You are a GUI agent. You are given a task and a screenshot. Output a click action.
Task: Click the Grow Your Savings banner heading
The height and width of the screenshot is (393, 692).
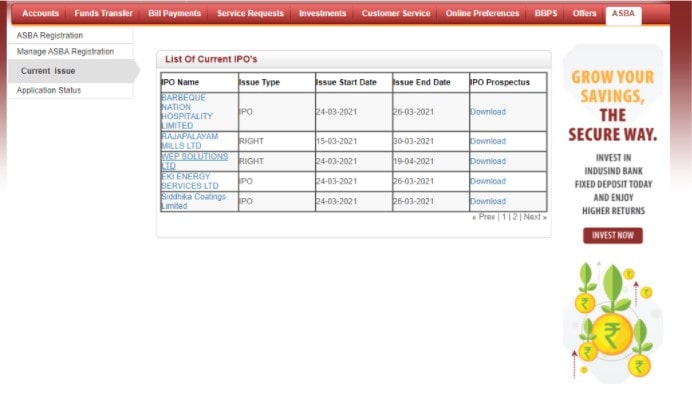pyautogui.click(x=613, y=106)
